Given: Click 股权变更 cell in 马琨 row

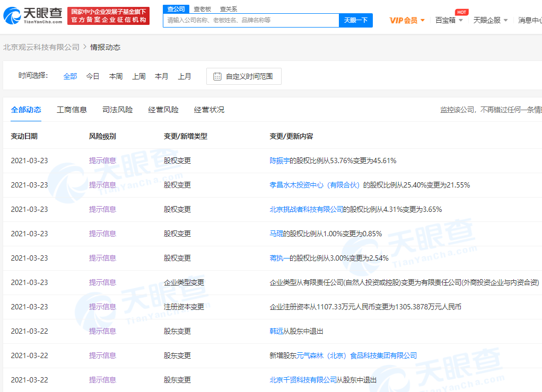Looking at the screenshot, I should [177, 234].
